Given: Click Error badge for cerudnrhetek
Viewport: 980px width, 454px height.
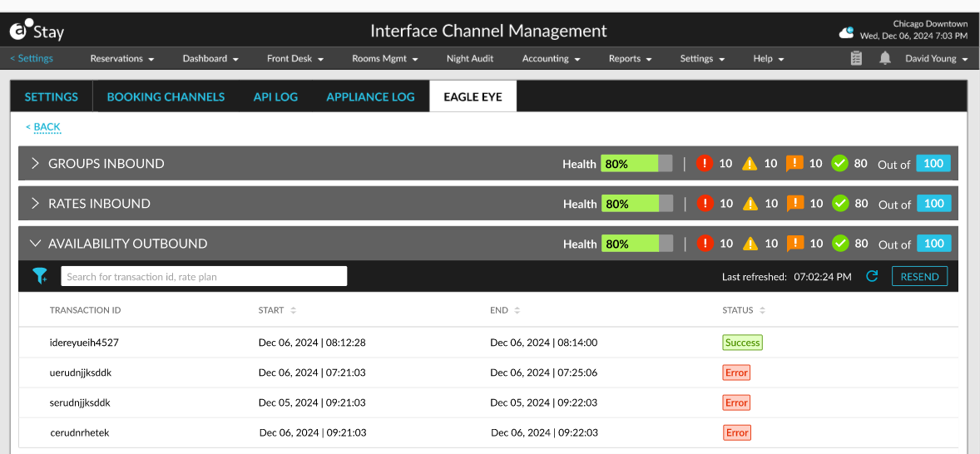Looking at the screenshot, I should (737, 432).
